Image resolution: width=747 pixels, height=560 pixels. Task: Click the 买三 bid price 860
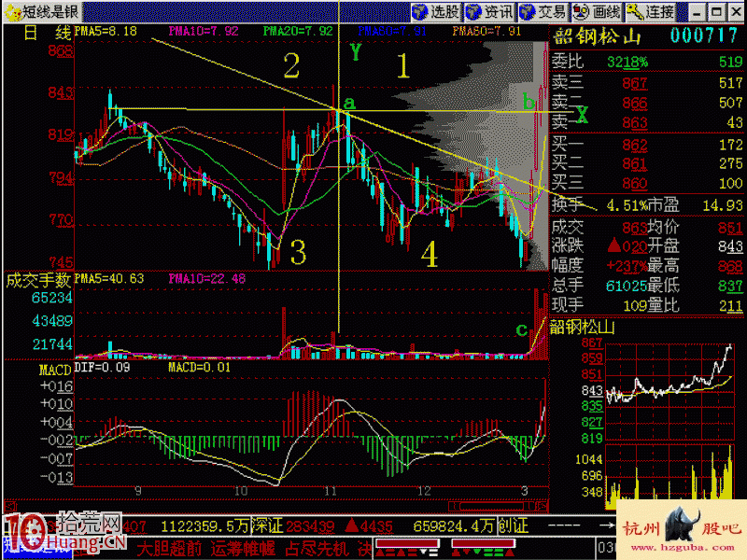(635, 183)
